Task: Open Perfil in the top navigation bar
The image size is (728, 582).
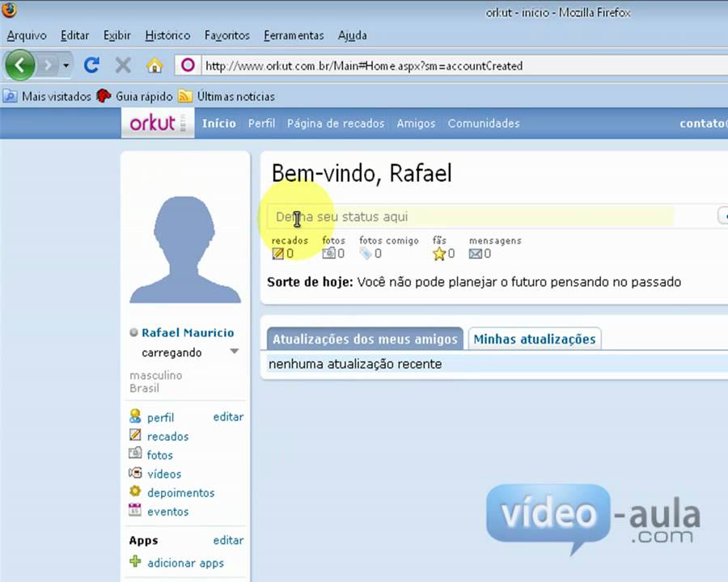Action: tap(261, 124)
